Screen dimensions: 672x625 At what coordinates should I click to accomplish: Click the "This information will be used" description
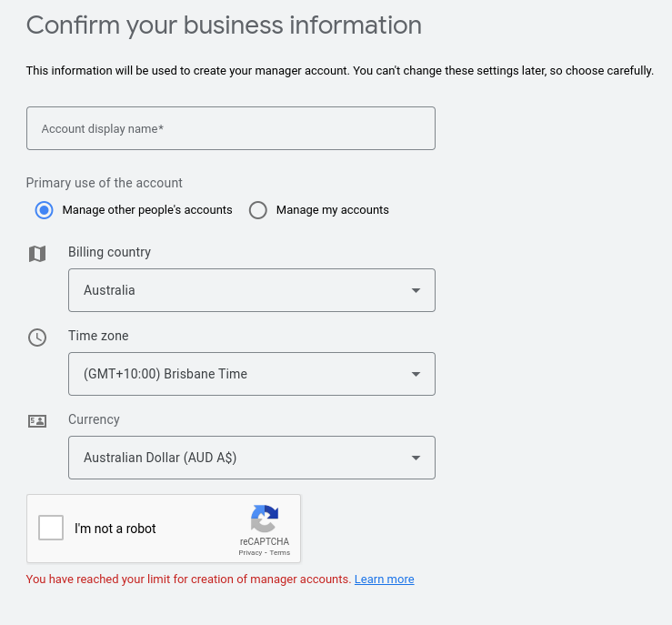click(x=340, y=71)
